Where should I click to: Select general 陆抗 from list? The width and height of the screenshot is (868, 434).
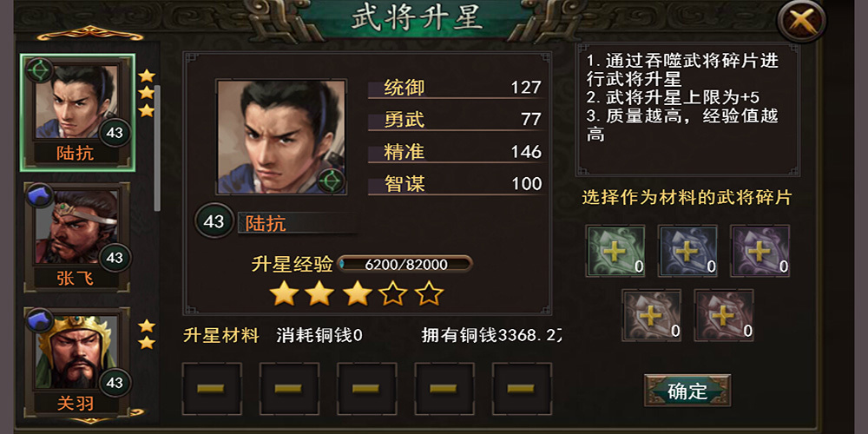pos(77,113)
